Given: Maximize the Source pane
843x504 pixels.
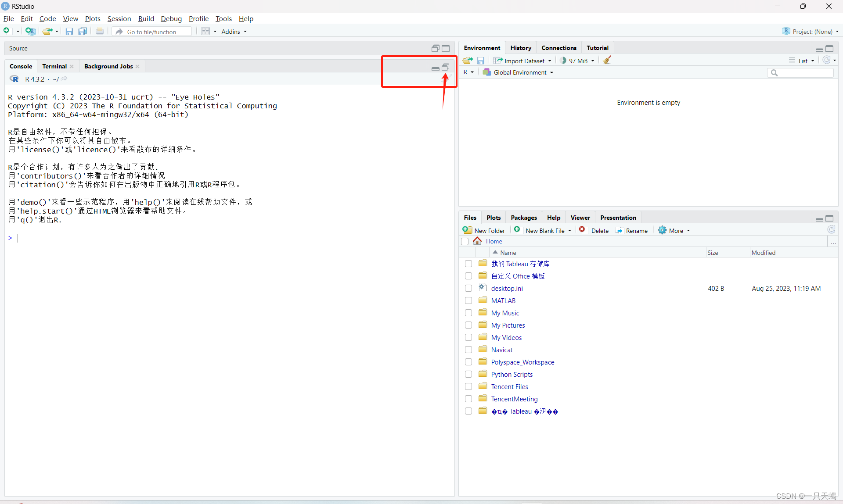Looking at the screenshot, I should [x=446, y=48].
